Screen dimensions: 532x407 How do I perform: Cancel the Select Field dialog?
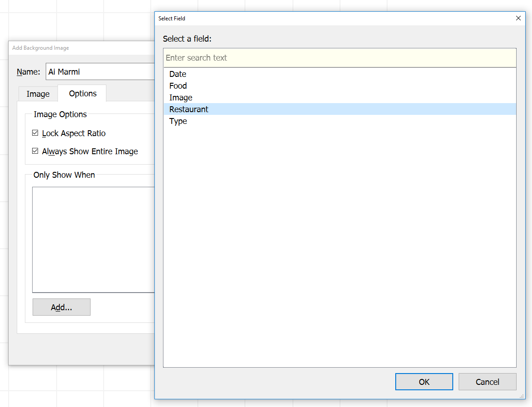point(487,381)
